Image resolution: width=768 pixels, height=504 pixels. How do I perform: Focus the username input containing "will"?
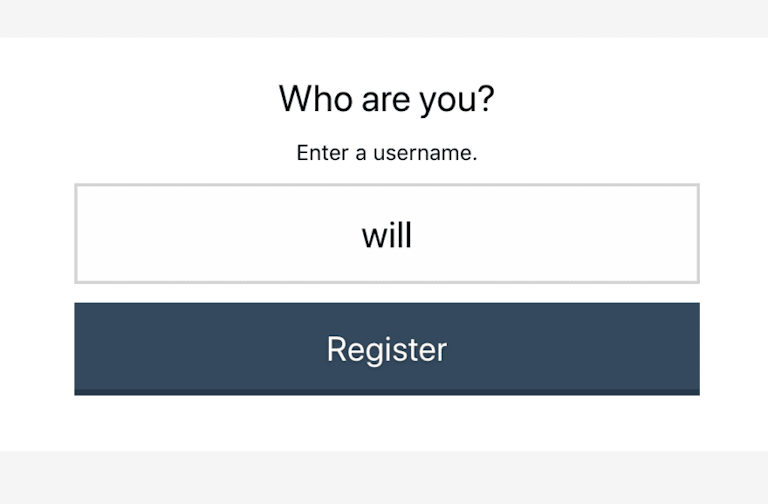(x=387, y=234)
